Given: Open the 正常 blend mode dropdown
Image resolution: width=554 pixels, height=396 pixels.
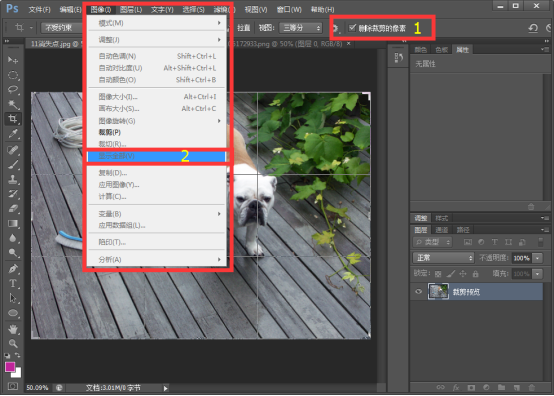Looking at the screenshot, I should click(x=443, y=258).
